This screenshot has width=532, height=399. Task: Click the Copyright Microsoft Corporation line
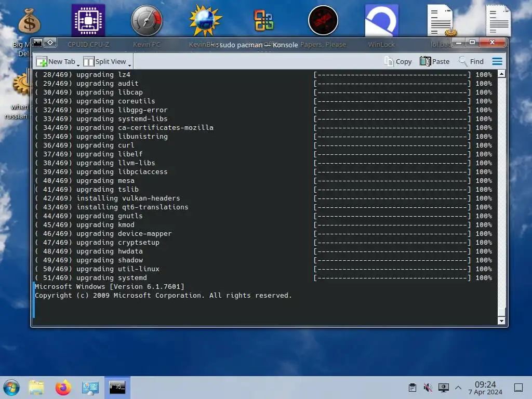coord(163,295)
